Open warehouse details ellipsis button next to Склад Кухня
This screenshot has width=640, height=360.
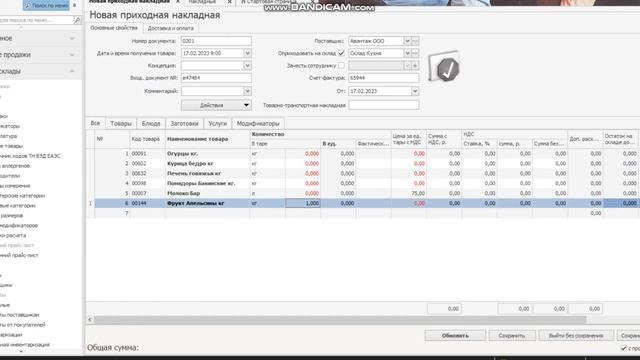[x=415, y=53]
